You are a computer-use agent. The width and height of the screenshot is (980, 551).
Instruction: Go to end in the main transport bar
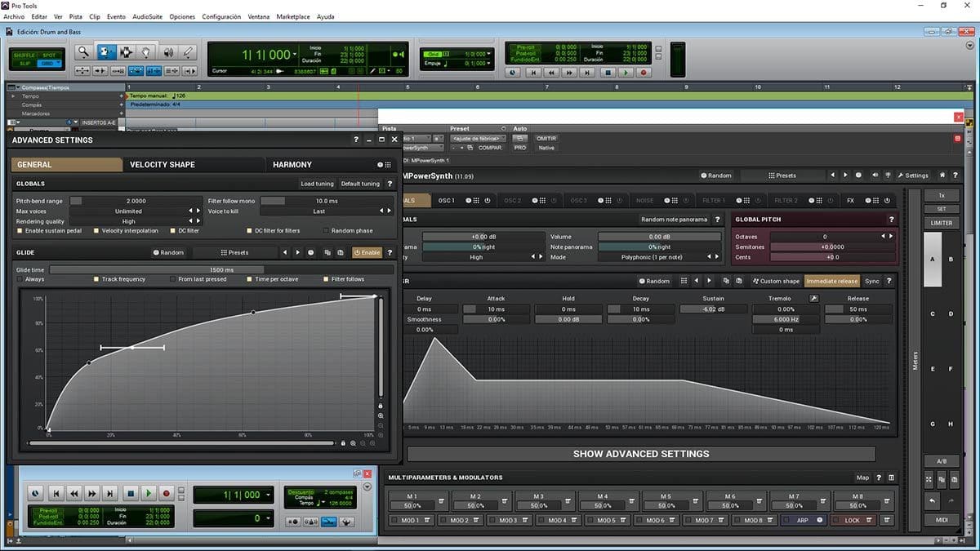click(x=588, y=72)
